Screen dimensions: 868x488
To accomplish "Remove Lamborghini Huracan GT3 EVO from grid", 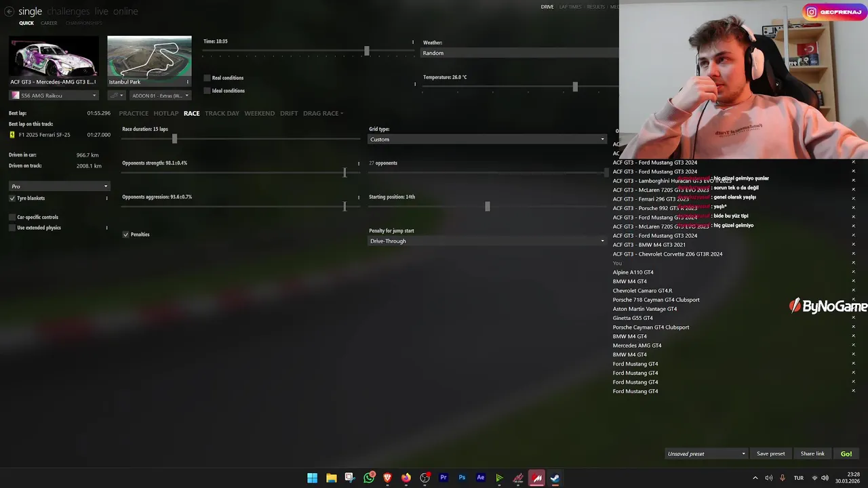I will [x=854, y=181].
